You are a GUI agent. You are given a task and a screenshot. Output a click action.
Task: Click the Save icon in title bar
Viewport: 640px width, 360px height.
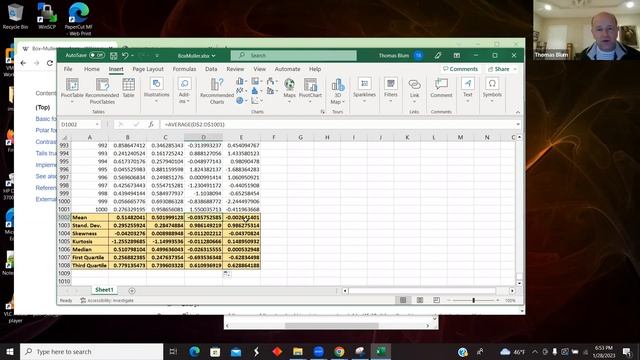pos(114,56)
